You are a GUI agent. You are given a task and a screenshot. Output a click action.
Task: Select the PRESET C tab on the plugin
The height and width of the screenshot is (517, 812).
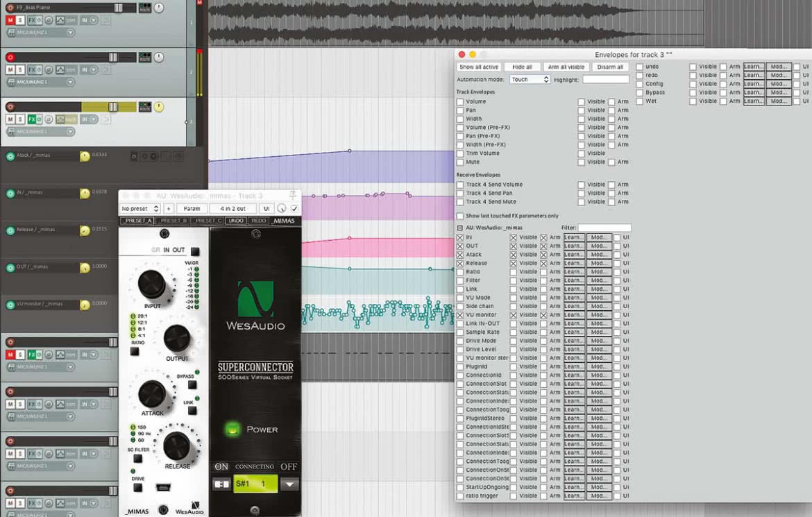pyautogui.click(x=207, y=221)
